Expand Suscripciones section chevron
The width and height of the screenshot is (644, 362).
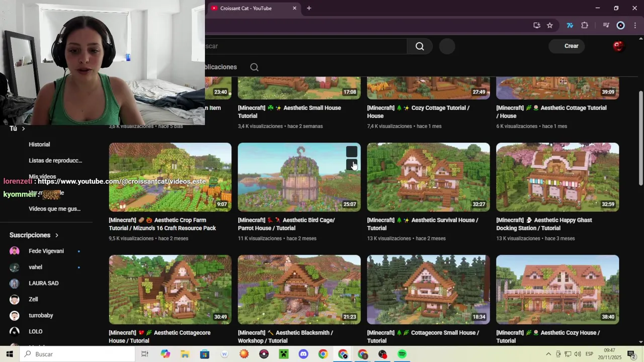(x=56, y=235)
